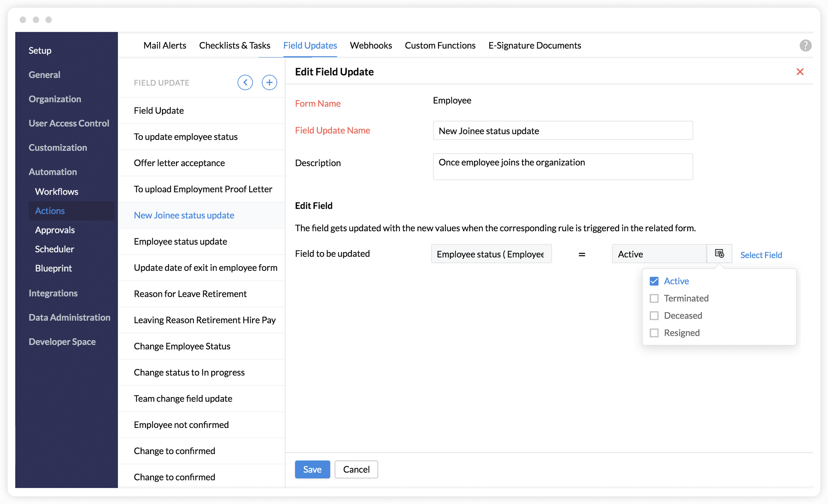
Task: Click the back arrow circle icon
Action: 245,82
